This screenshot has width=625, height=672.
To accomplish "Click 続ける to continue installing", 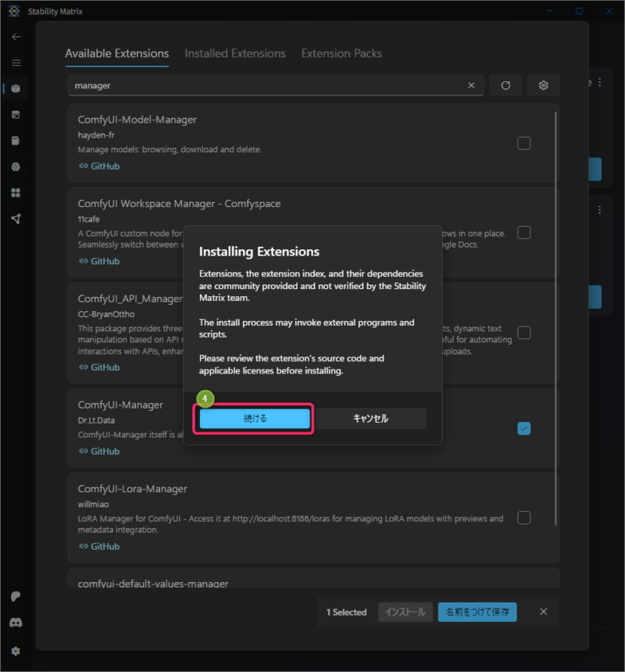I will tap(255, 419).
